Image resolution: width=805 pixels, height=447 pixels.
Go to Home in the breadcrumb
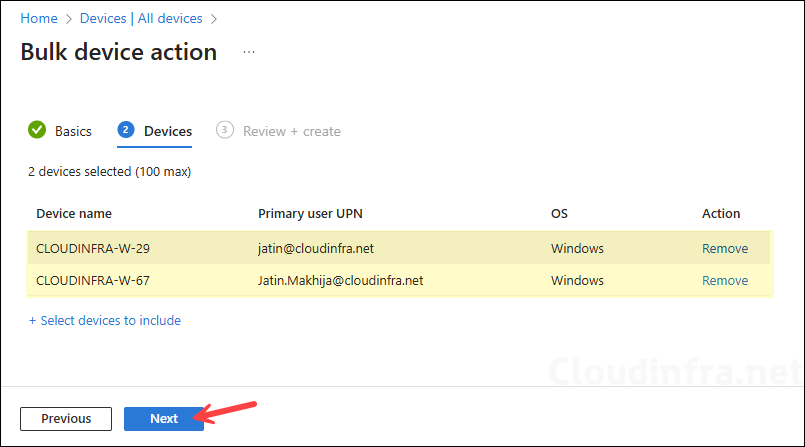[x=38, y=18]
